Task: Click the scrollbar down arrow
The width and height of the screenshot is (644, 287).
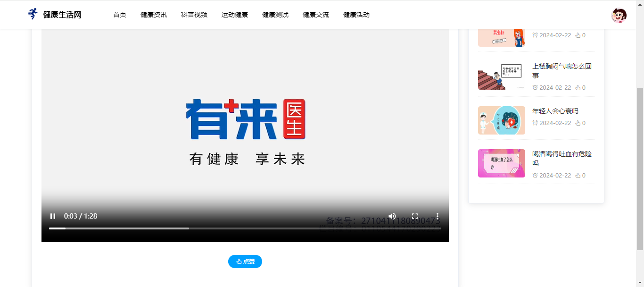Action: click(640, 283)
